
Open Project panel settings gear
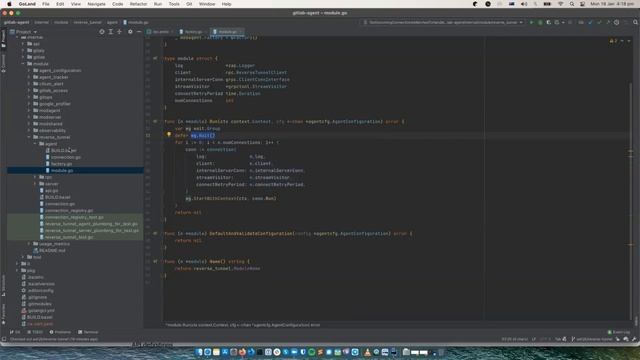[130, 31]
